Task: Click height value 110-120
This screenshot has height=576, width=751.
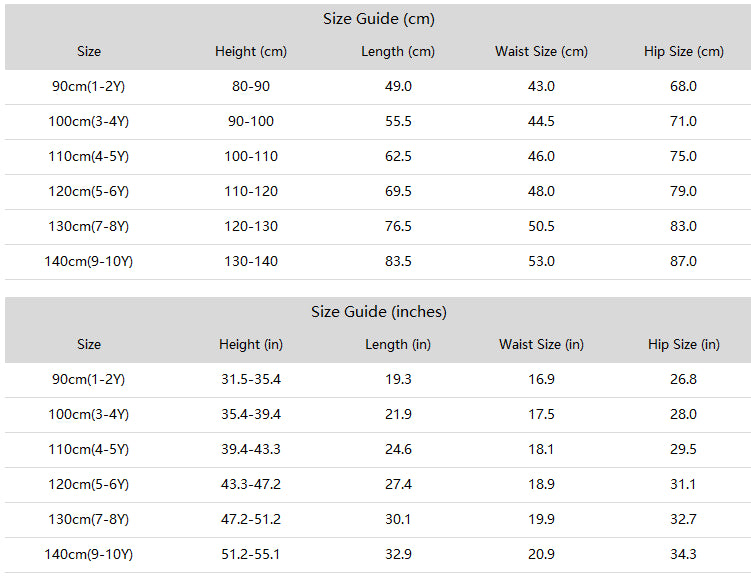Action: tap(251, 192)
